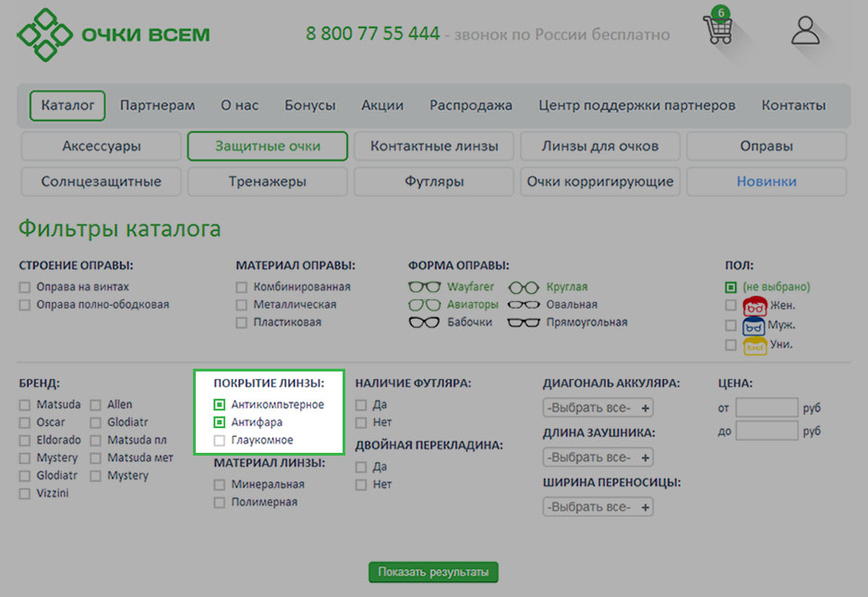Click the user account profile icon
Screen dimensions: 868x597
click(x=805, y=30)
